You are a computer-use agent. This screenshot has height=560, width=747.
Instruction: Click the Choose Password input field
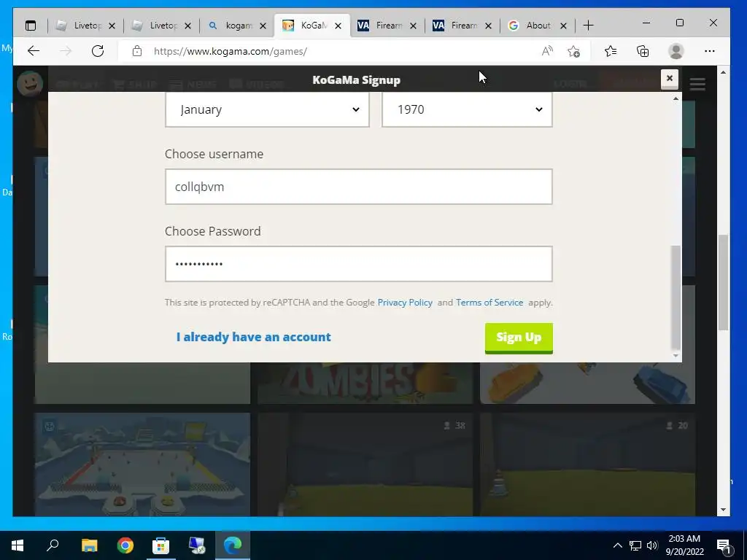359,264
